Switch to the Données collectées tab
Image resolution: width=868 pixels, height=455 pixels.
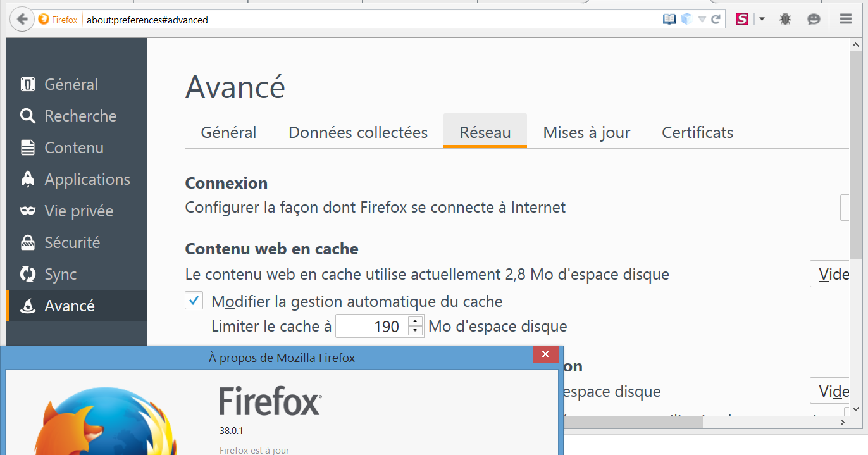[x=358, y=132]
